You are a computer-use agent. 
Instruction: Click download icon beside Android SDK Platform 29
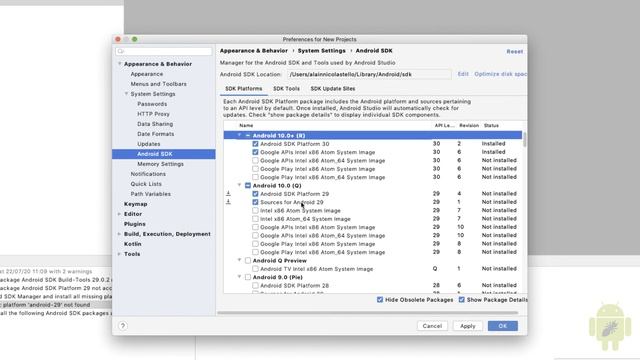pos(228,193)
